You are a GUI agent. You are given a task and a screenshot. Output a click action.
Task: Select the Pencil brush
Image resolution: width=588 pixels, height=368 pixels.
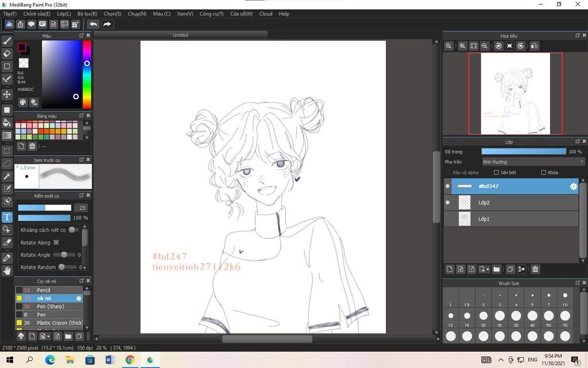[49, 290]
